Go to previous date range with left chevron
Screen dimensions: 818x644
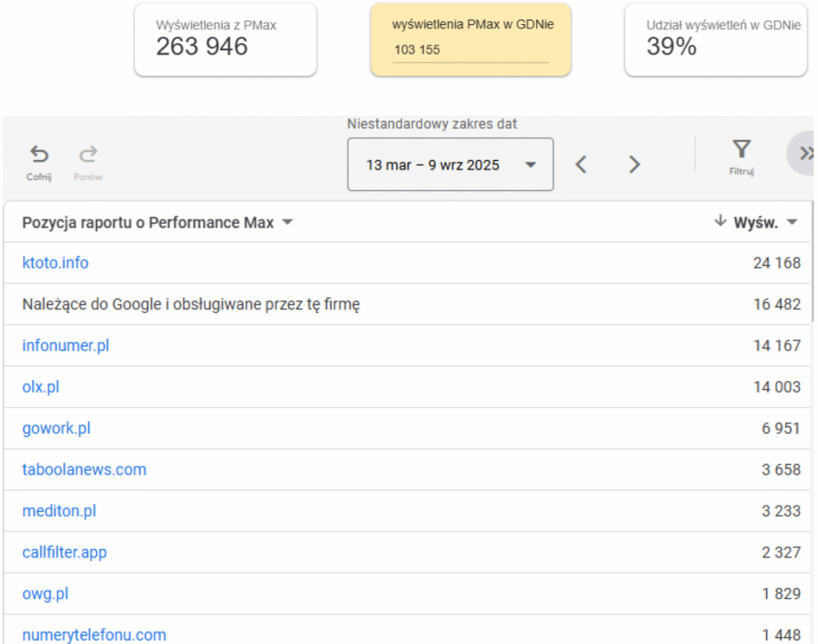(582, 165)
